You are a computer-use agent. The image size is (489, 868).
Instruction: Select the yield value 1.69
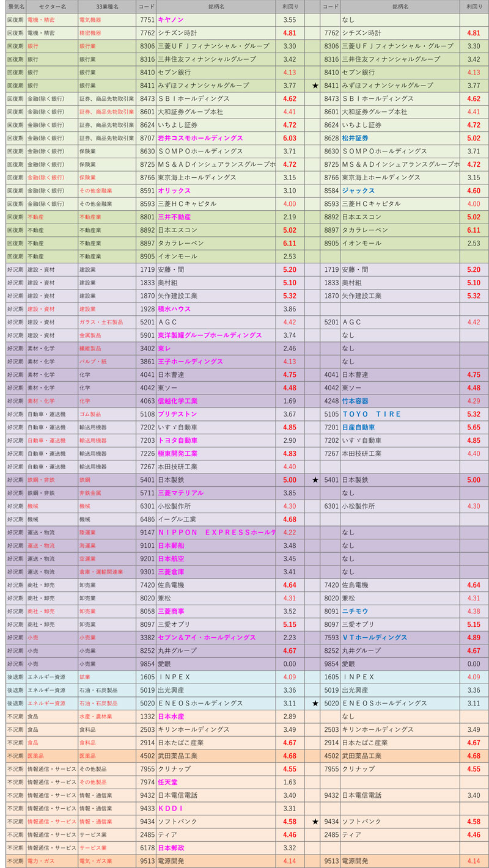tap(290, 401)
